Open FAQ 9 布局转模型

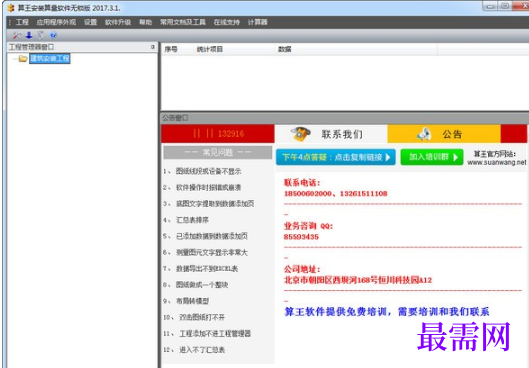tap(186, 301)
